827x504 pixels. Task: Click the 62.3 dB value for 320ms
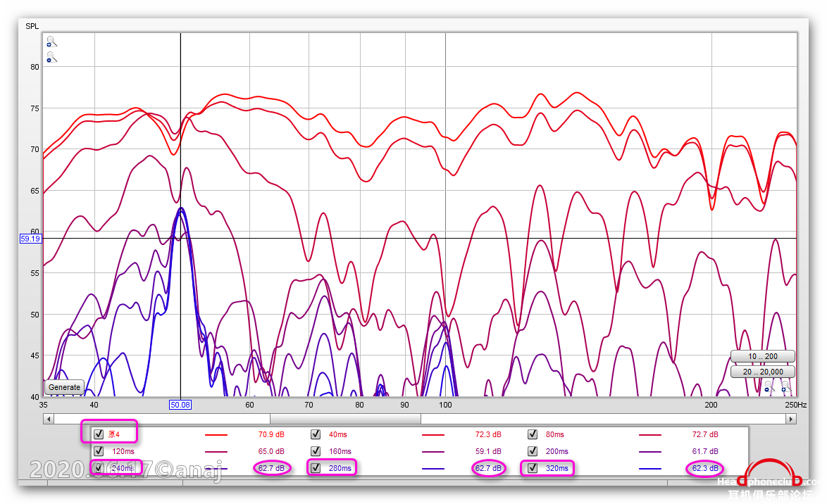click(x=705, y=468)
